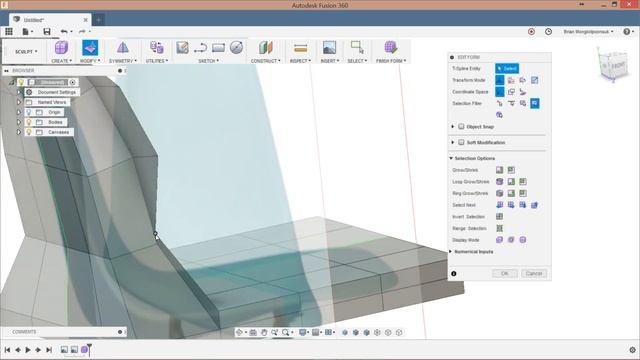Image resolution: width=640 pixels, height=360 pixels.
Task: Click the Undo arrow
Action: point(64,31)
